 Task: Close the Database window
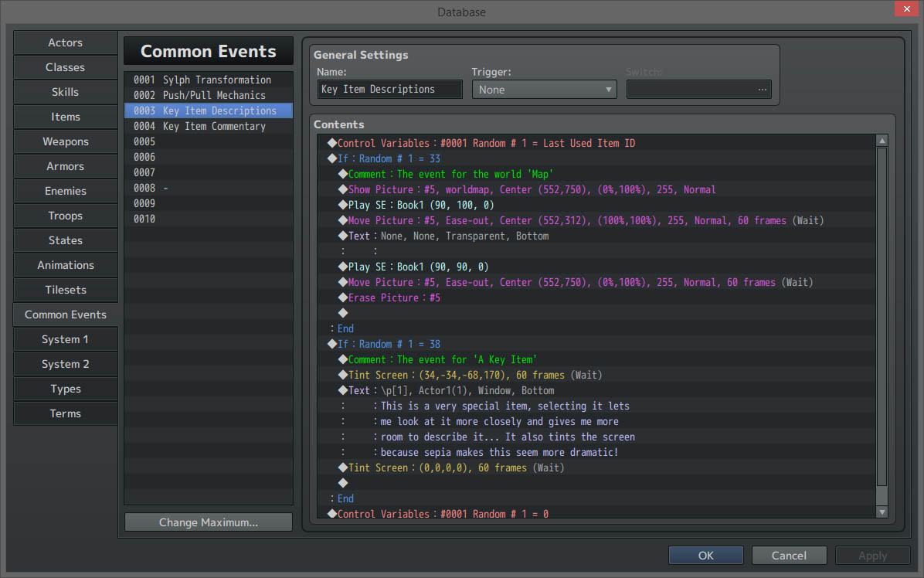click(905, 9)
